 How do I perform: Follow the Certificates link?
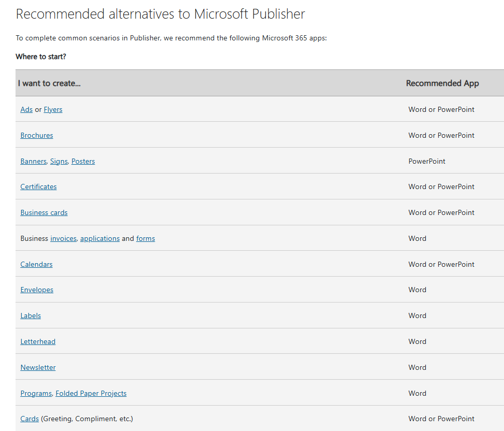click(x=39, y=186)
